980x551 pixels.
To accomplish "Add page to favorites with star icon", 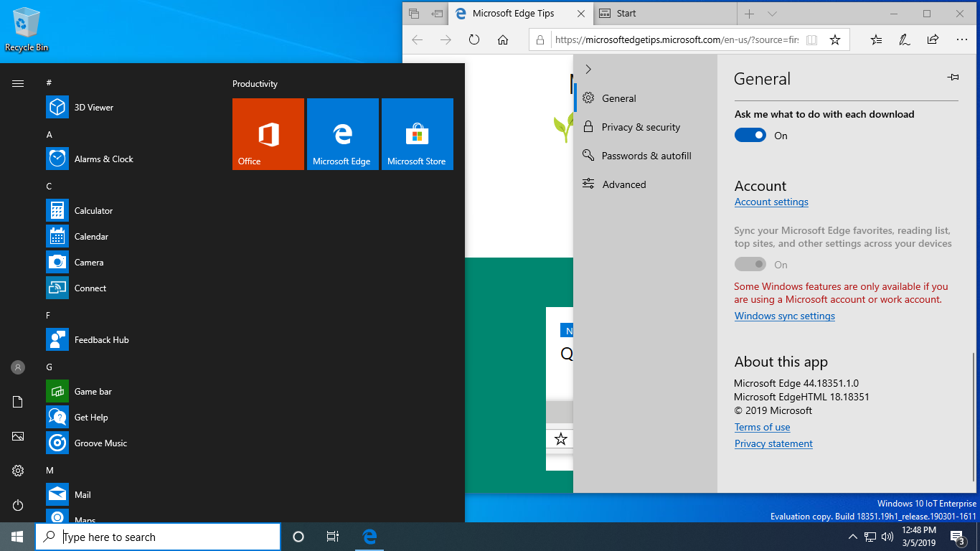I will point(835,40).
